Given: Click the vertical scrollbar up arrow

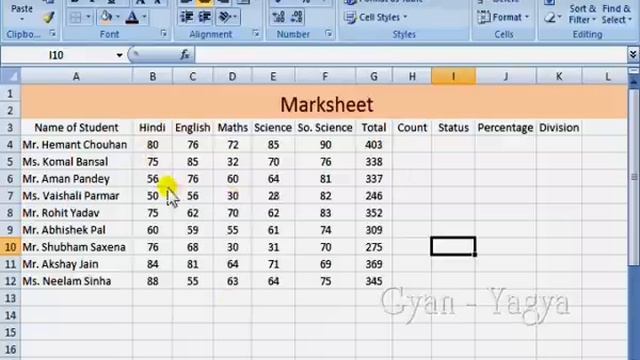Looking at the screenshot, I should click(x=634, y=81).
